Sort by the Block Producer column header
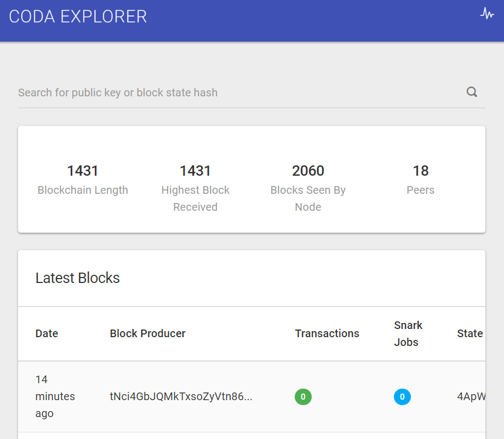This screenshot has width=504, height=439. pyautogui.click(x=147, y=333)
